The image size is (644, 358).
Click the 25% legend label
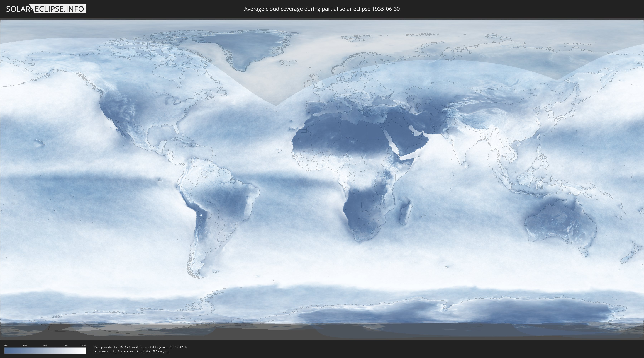[x=25, y=345]
